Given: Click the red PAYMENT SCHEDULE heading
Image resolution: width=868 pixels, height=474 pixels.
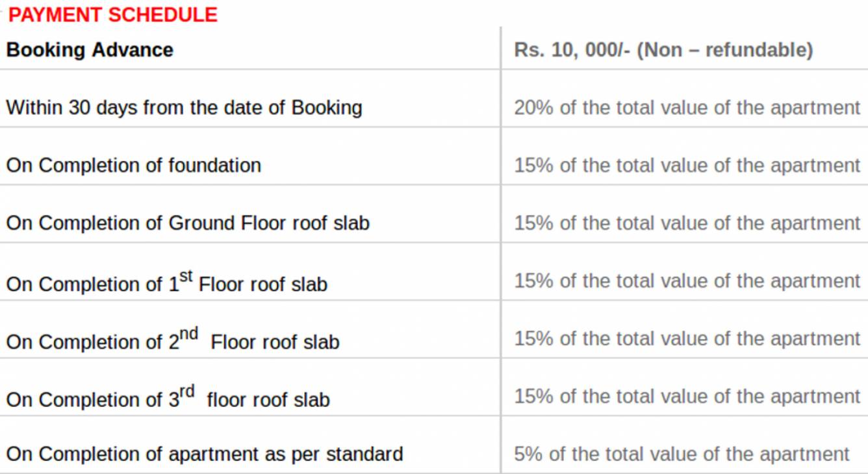Looking at the screenshot, I should (x=112, y=15).
